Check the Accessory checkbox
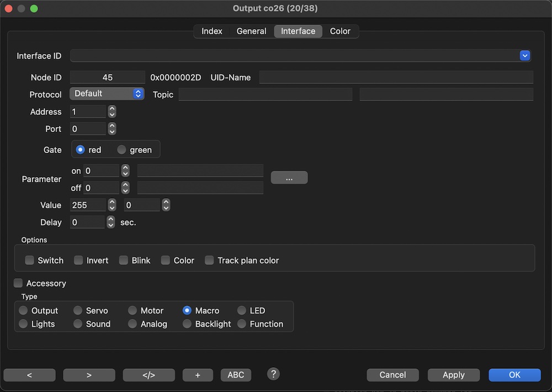552x392 pixels. tap(18, 283)
